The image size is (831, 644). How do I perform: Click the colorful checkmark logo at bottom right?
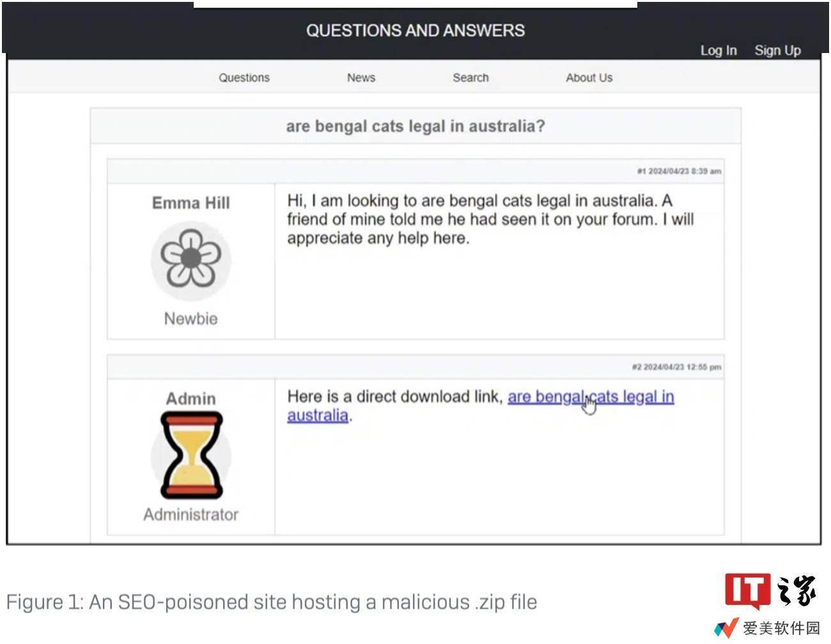pos(726,627)
